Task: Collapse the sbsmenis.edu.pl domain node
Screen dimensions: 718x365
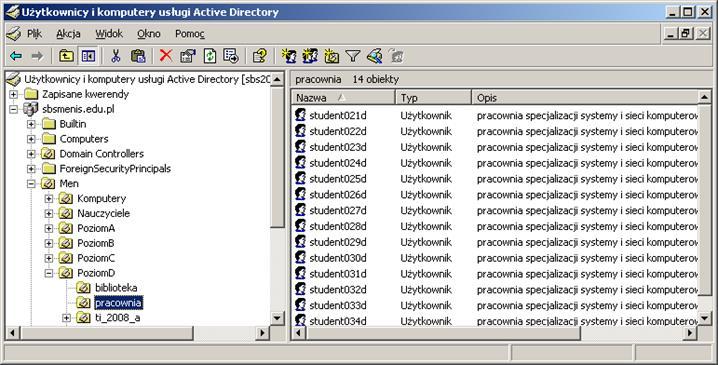Action: [x=14, y=109]
